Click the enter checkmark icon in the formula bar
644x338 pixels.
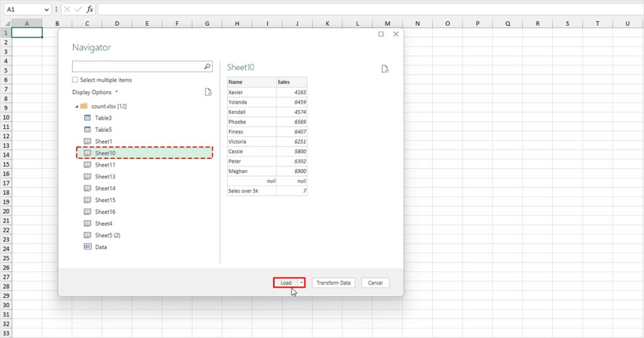pyautogui.click(x=79, y=9)
